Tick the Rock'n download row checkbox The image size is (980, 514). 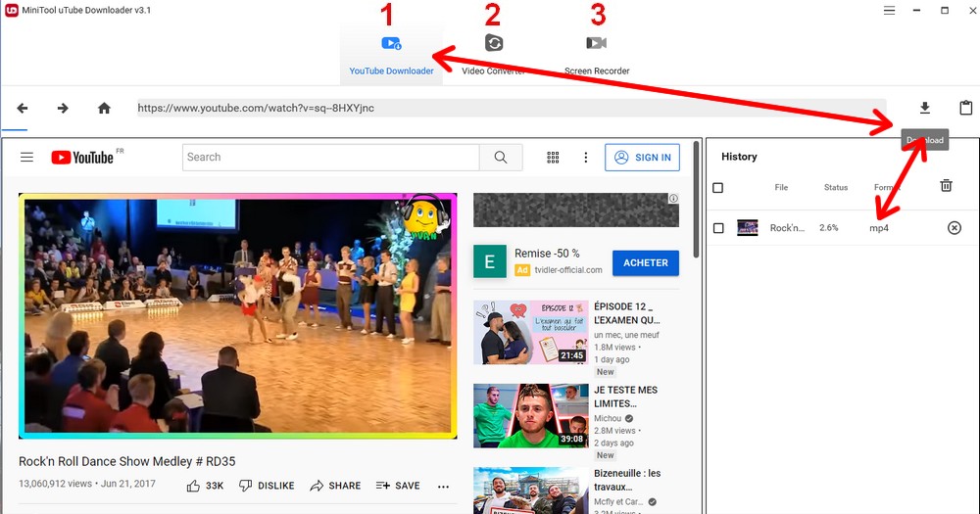point(718,228)
